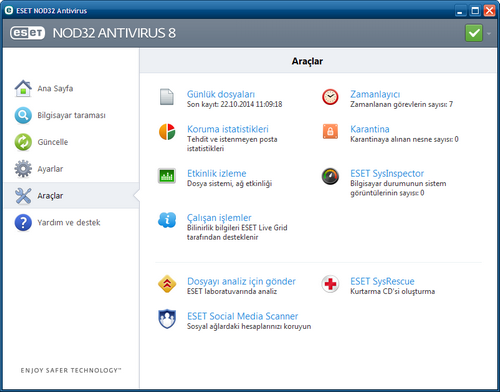Open the Koruma istatistikleri link

[228, 129]
